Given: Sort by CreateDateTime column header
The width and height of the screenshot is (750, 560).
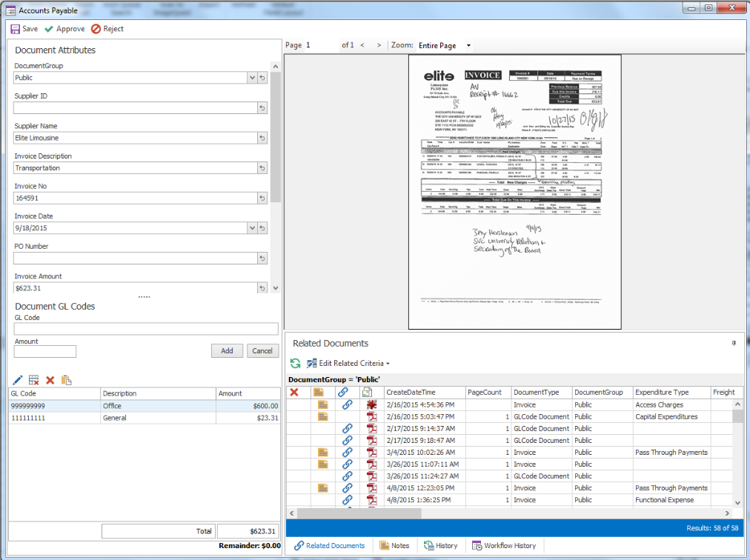Looking at the screenshot, I should pos(425,392).
